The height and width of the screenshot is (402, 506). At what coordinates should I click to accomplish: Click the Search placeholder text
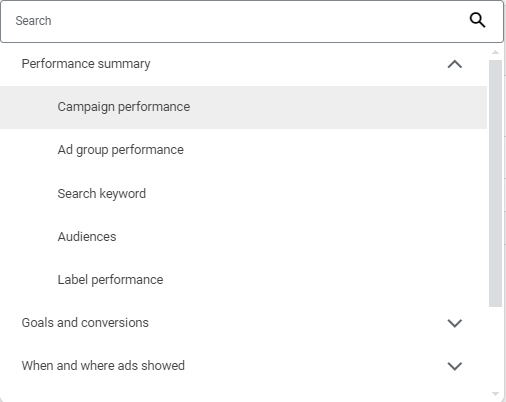point(33,21)
